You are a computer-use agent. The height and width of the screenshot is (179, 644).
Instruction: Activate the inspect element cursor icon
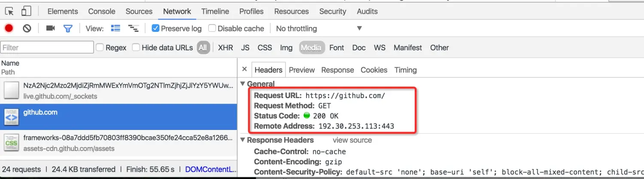9,11
